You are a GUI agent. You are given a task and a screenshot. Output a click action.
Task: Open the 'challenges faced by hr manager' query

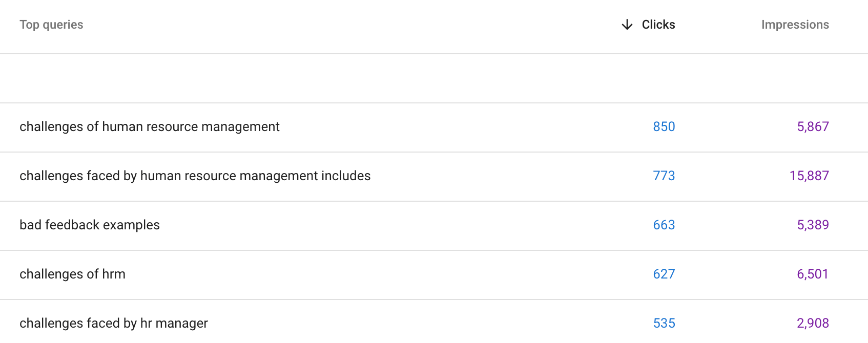click(114, 323)
